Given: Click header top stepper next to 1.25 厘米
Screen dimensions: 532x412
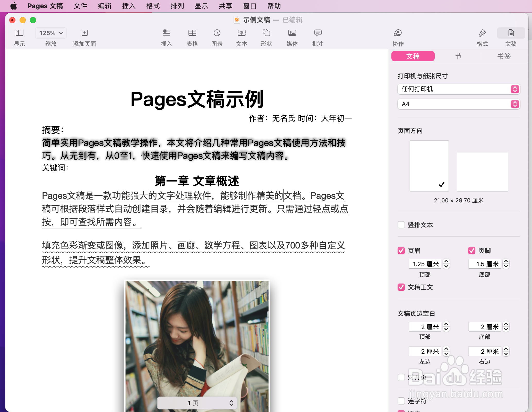Looking at the screenshot, I should pyautogui.click(x=446, y=264).
